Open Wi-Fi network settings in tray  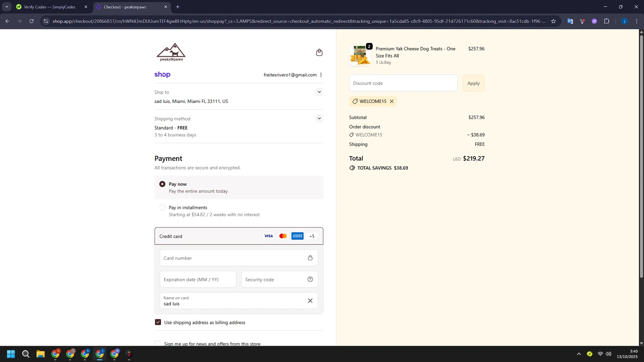point(600,354)
